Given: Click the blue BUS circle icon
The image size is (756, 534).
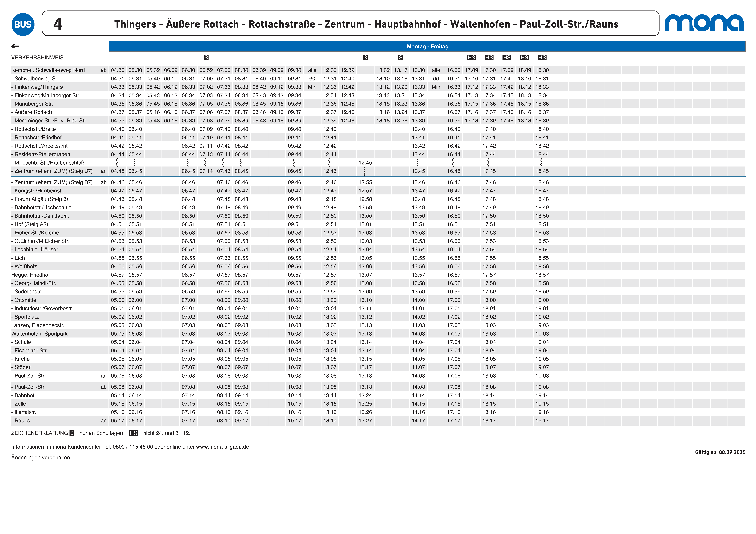Looking at the screenshot, I should [x=23, y=24].
